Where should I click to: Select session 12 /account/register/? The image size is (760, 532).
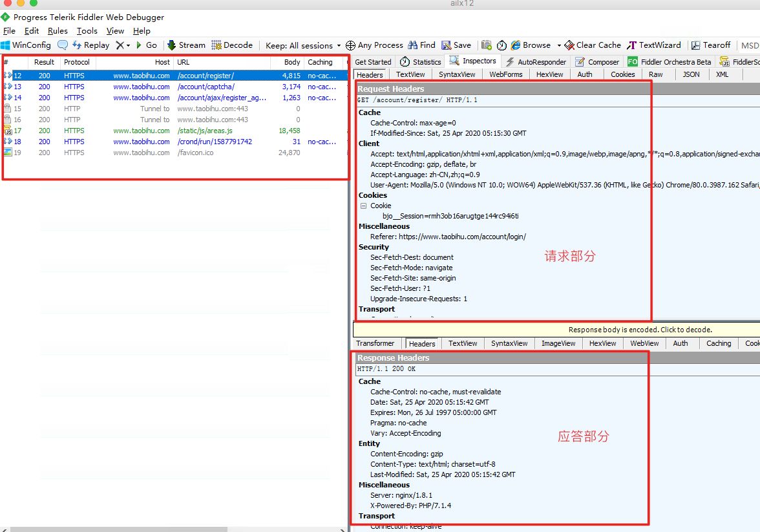tap(174, 76)
